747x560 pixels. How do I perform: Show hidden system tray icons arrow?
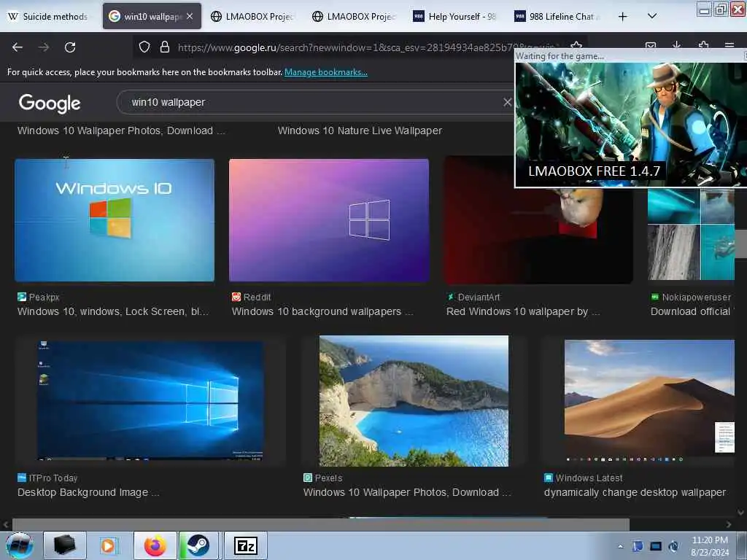click(x=620, y=547)
